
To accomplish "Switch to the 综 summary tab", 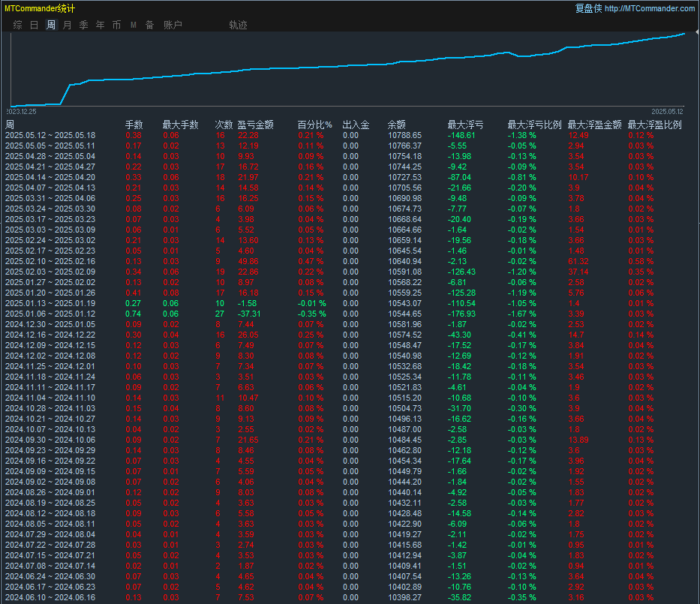I will (17, 25).
